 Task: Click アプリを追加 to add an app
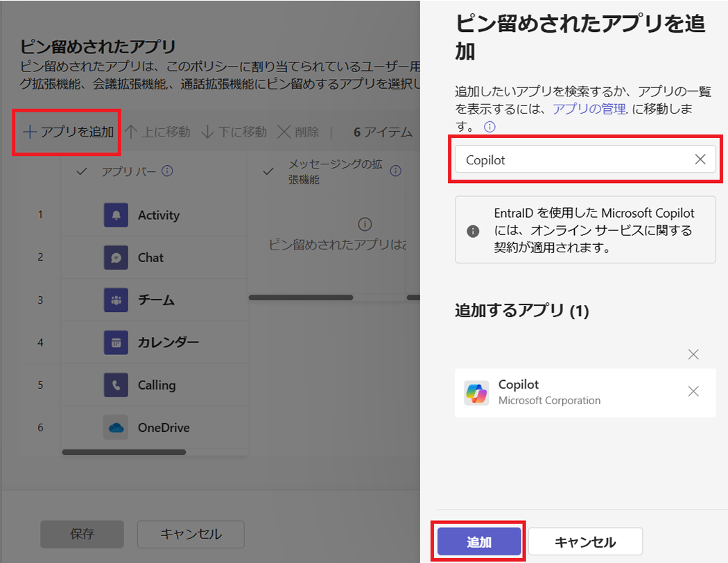click(68, 132)
